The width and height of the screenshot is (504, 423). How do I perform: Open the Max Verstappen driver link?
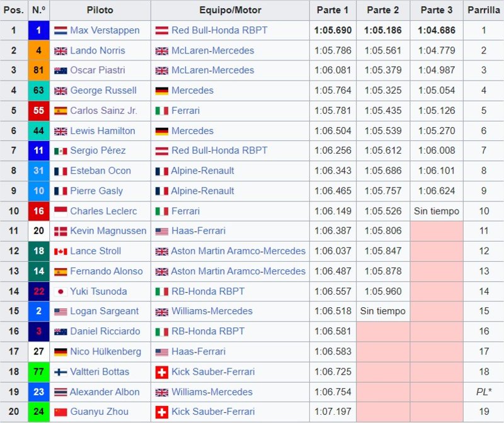coord(105,30)
